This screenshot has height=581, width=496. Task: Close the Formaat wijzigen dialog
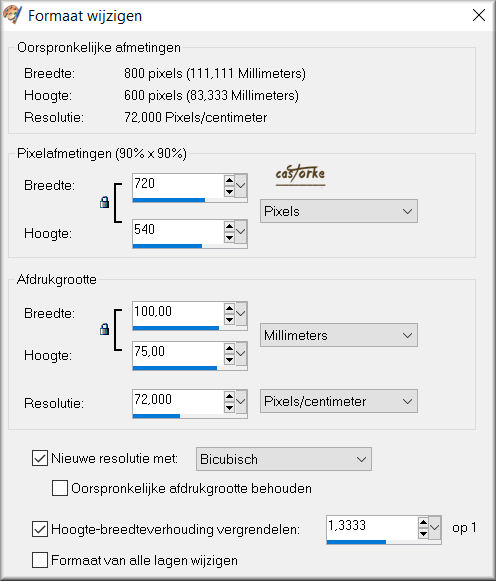click(x=479, y=15)
